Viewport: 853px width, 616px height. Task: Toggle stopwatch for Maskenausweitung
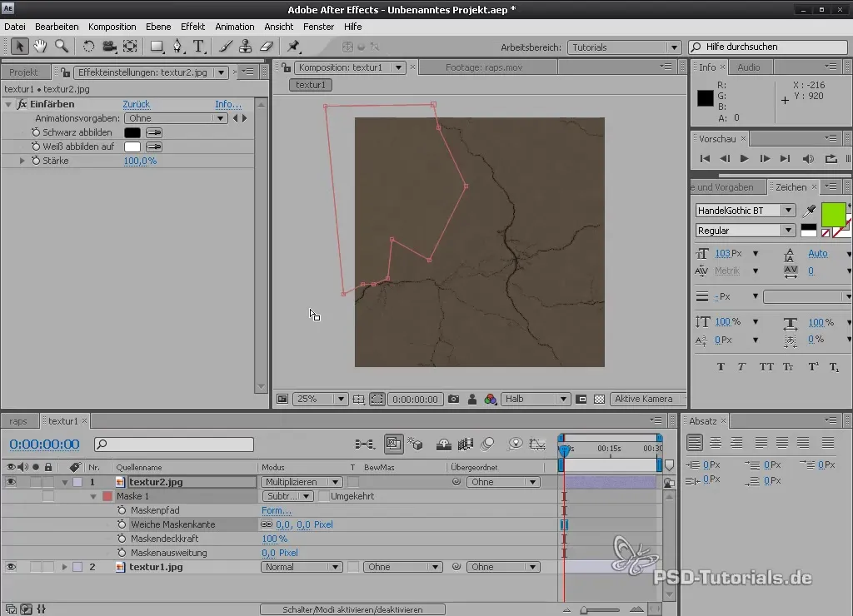click(x=122, y=553)
